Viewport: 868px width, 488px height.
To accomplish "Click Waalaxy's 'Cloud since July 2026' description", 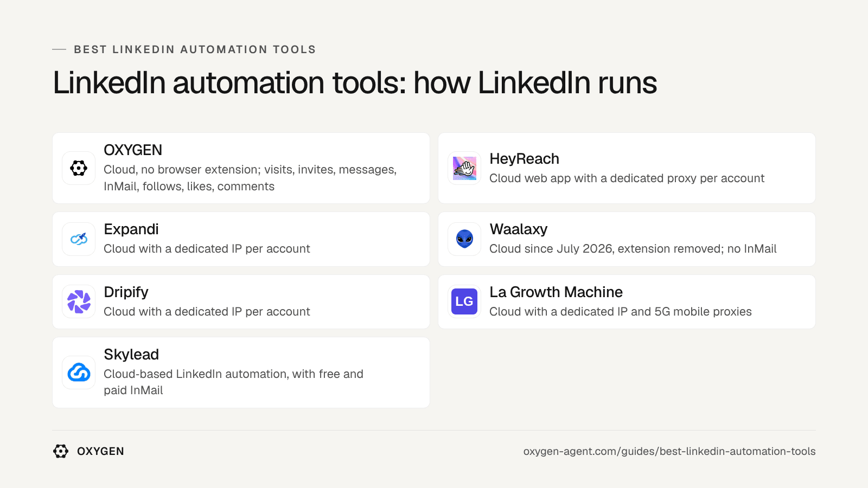I will coord(633,249).
